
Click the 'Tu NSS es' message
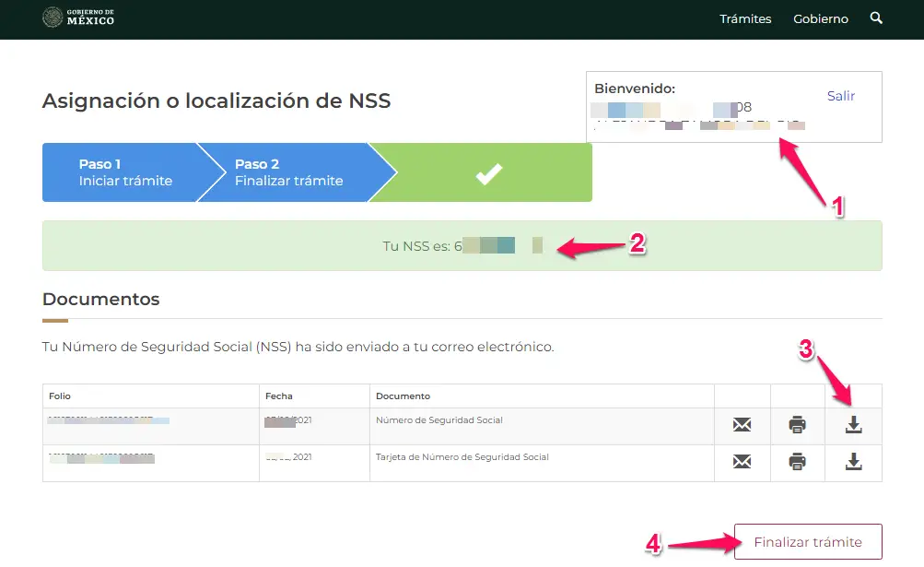[462, 246]
